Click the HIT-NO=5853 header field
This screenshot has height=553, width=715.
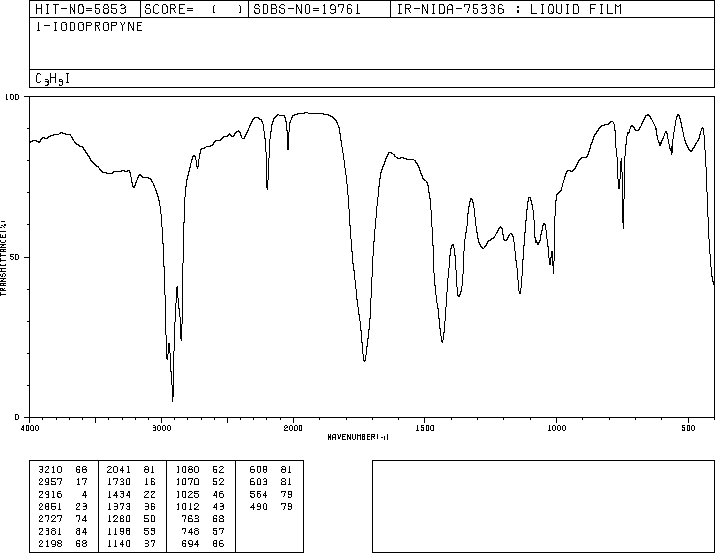coord(81,9)
